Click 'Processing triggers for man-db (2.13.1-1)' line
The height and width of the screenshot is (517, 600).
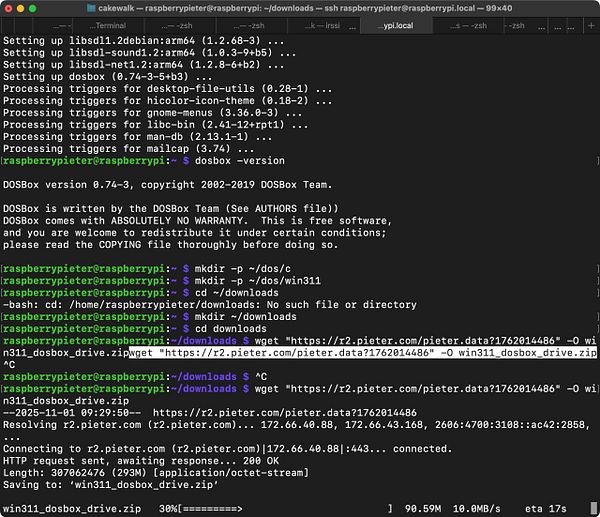[137, 137]
